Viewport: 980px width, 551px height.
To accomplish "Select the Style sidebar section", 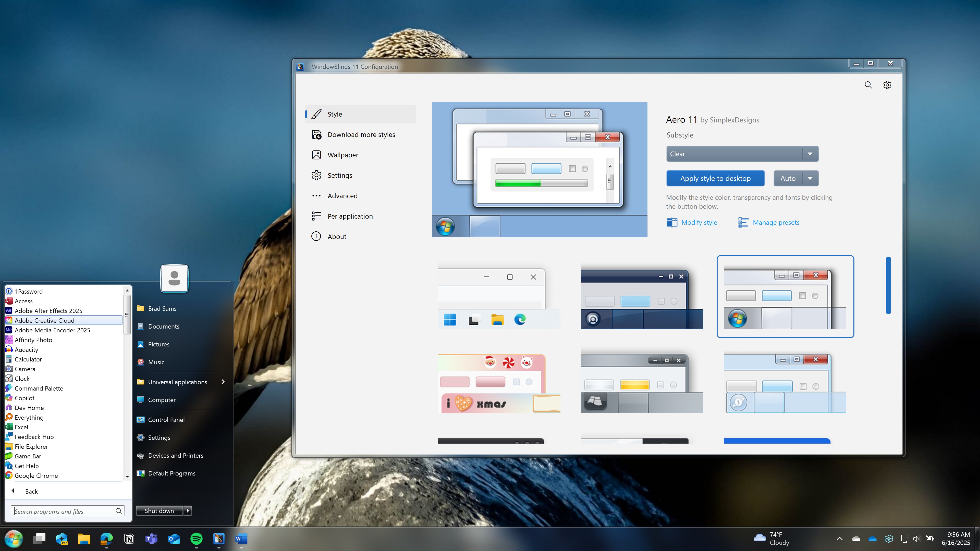I will click(361, 114).
